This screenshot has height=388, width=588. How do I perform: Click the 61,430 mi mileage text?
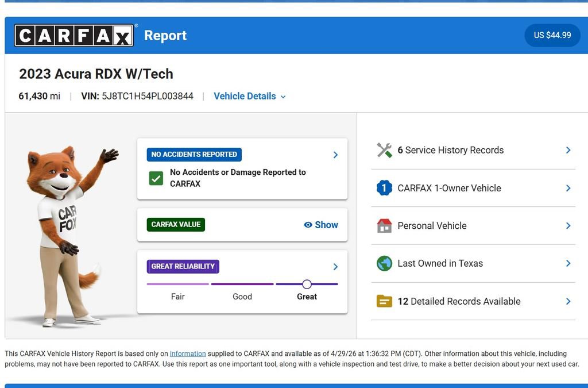click(x=40, y=96)
